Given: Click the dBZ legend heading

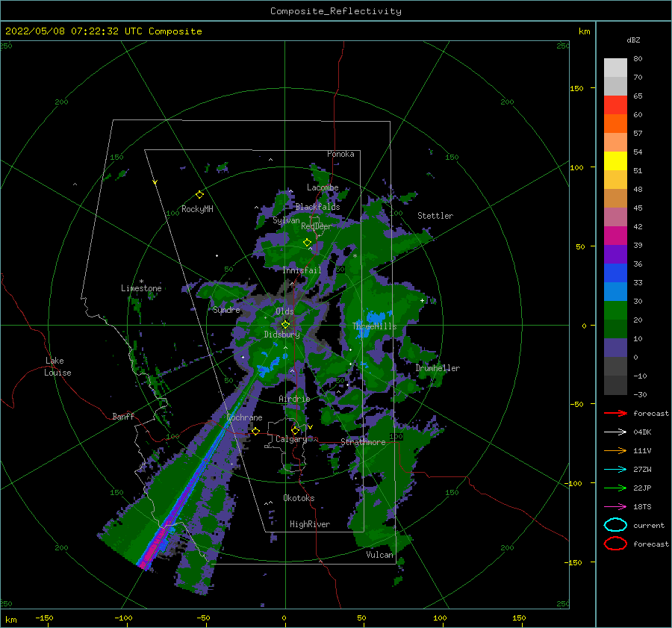Looking at the screenshot, I should pyautogui.click(x=633, y=40).
